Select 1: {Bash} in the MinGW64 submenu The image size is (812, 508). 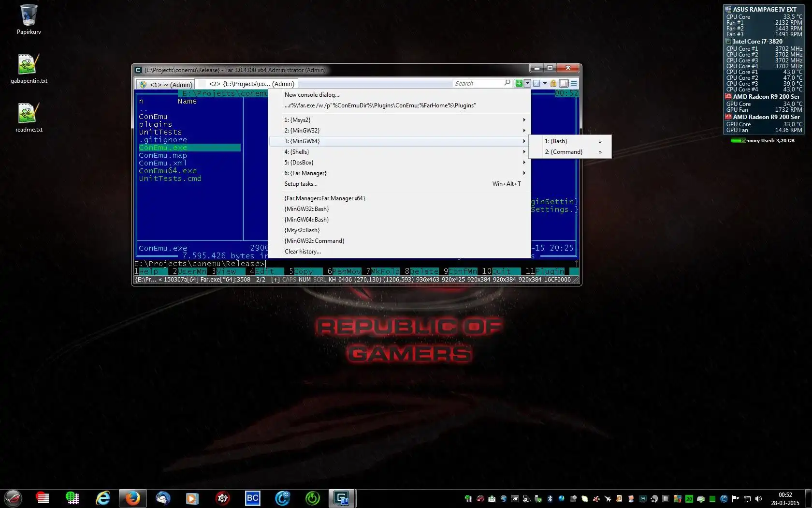(570, 141)
